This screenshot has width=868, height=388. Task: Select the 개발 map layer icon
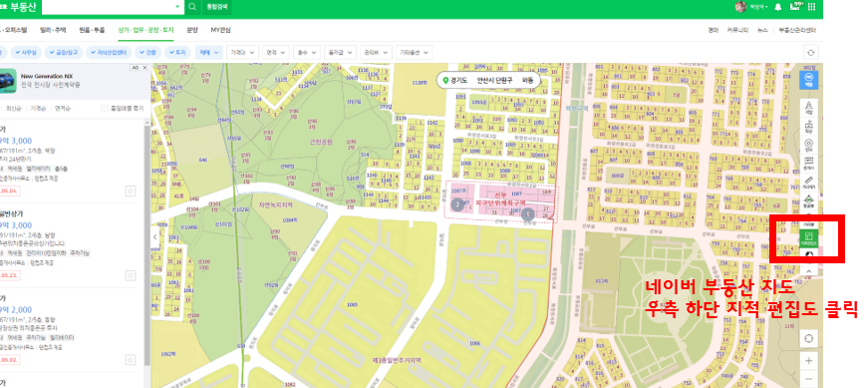[809, 108]
